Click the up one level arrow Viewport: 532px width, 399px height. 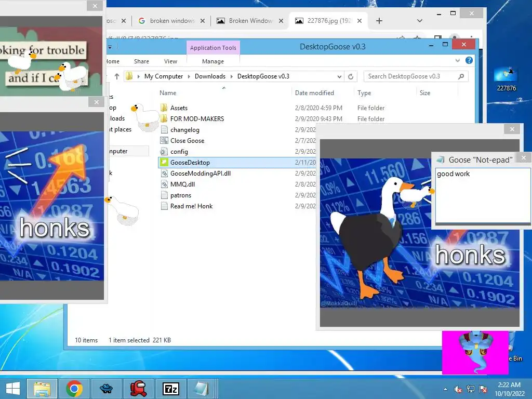(x=117, y=76)
